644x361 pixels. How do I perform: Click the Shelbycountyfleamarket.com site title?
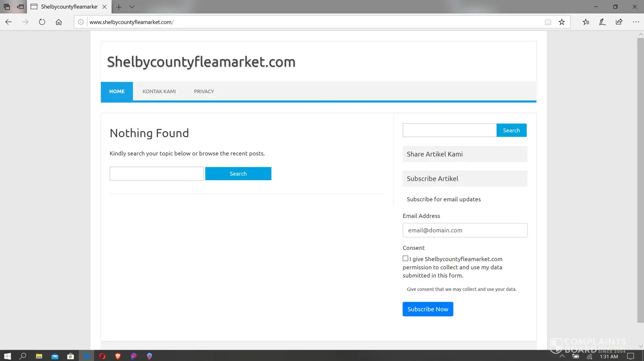tap(201, 62)
